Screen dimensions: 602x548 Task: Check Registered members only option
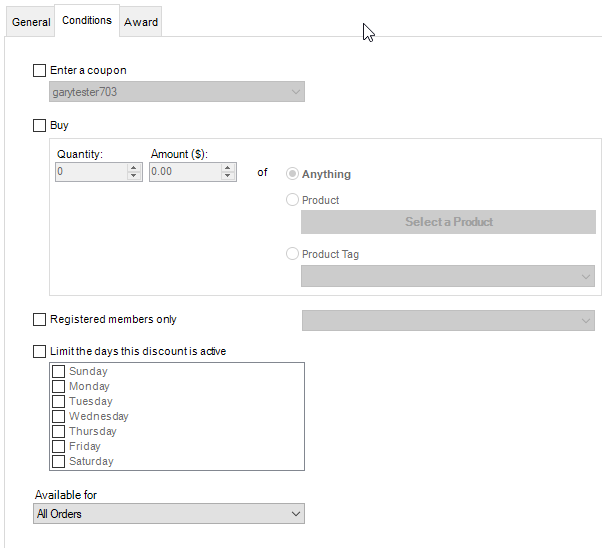point(39,320)
